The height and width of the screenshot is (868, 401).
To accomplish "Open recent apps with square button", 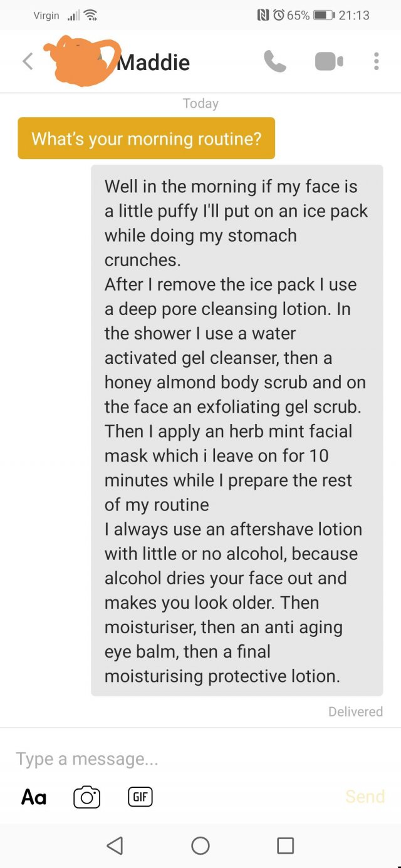I will tap(285, 845).
